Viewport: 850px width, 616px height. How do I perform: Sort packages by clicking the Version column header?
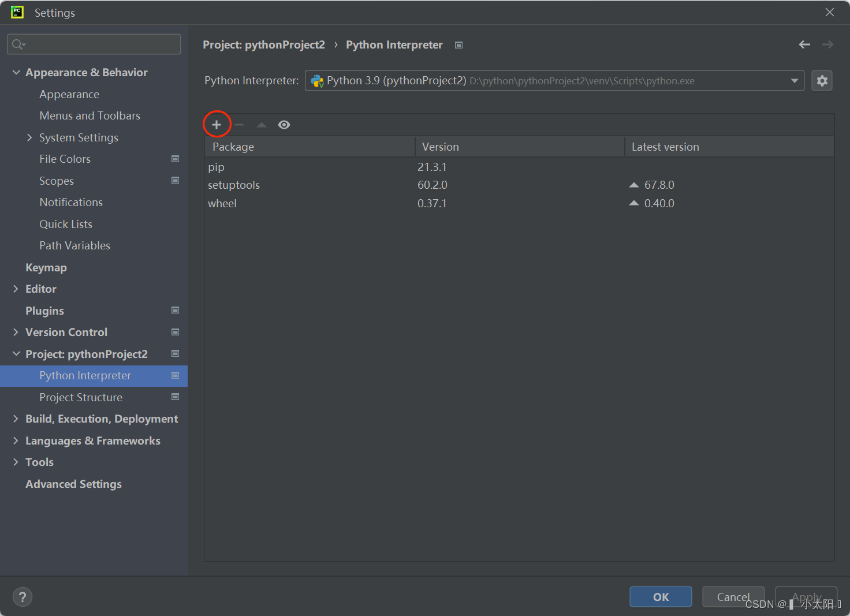tap(441, 147)
